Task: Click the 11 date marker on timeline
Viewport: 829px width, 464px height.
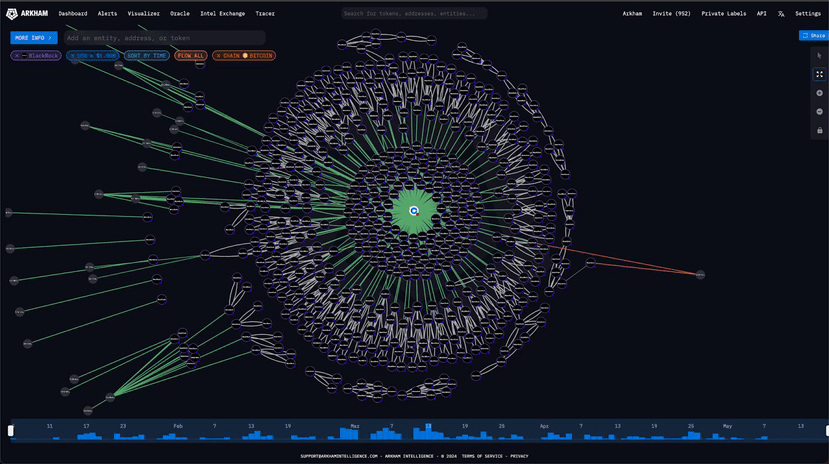Action: pyautogui.click(x=50, y=426)
